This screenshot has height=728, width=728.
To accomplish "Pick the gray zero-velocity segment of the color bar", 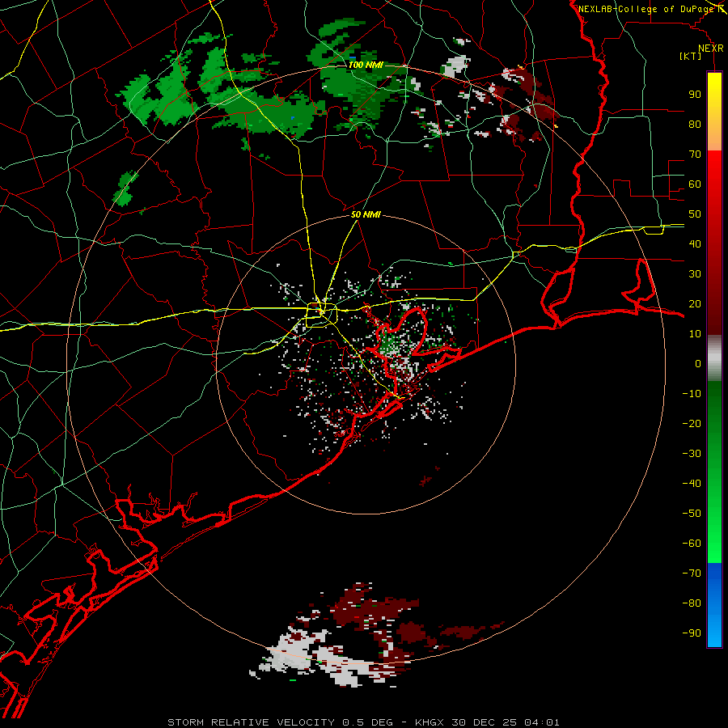I will click(714, 358).
